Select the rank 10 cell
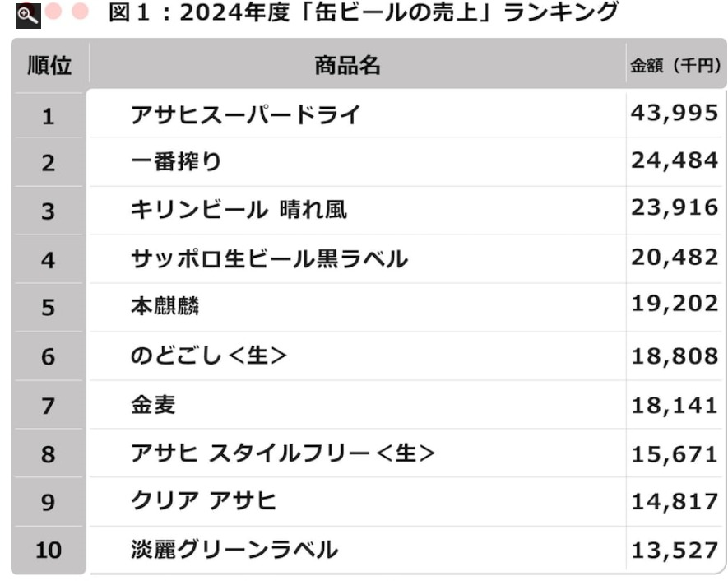Image resolution: width=728 pixels, height=581 pixels. pos(49,550)
